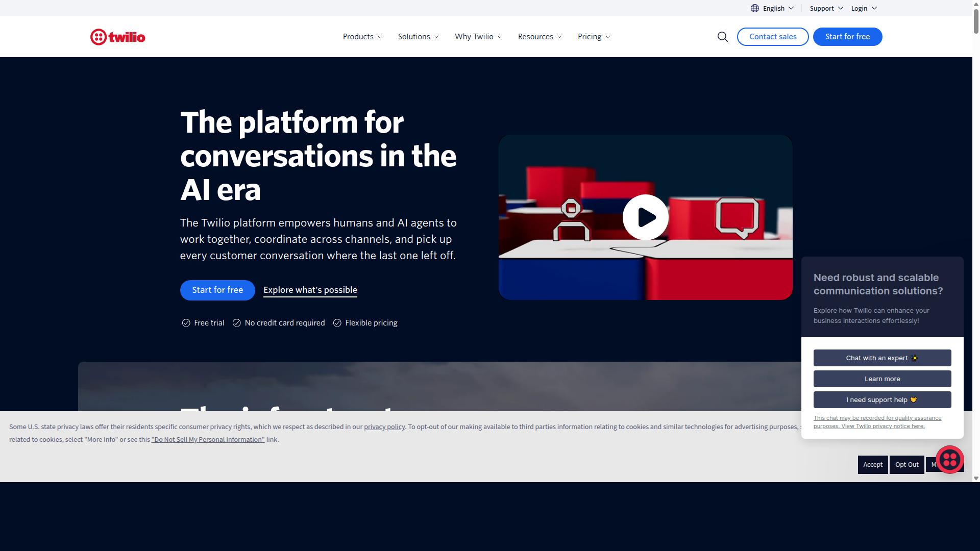Image resolution: width=980 pixels, height=551 pixels.
Task: Open Do Not Sell My Personal Information link
Action: click(208, 440)
